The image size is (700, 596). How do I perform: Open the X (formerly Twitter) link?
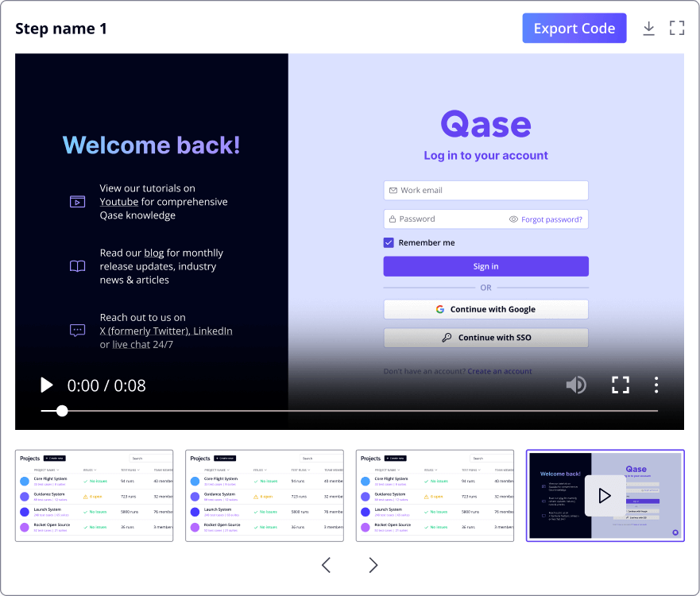(145, 331)
